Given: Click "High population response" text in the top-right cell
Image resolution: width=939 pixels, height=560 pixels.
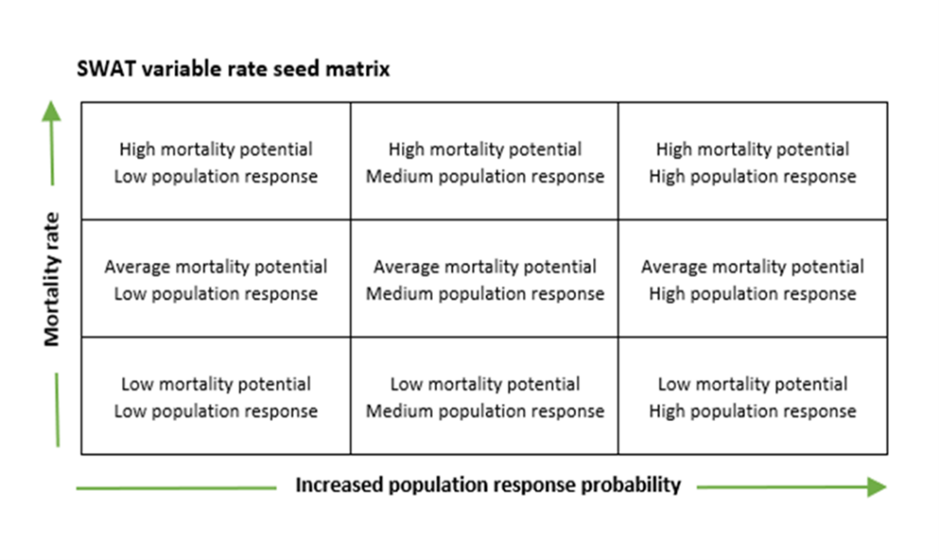Looking at the screenshot, I should 753,176.
